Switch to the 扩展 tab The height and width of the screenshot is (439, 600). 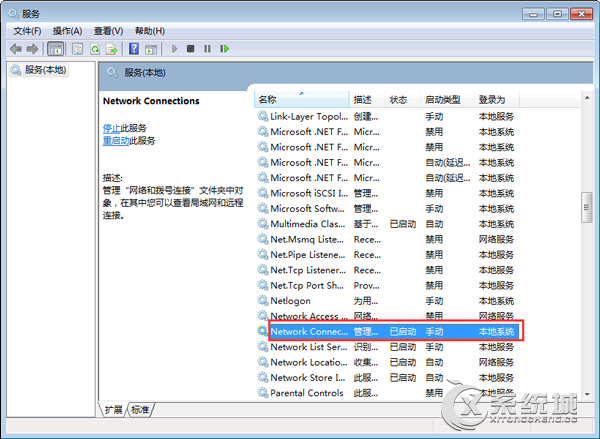tap(113, 410)
